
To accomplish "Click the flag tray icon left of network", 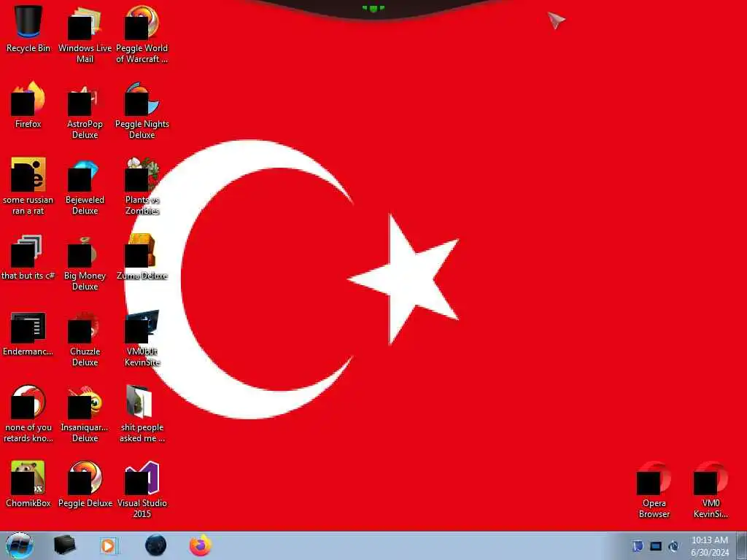I will pos(638,546).
